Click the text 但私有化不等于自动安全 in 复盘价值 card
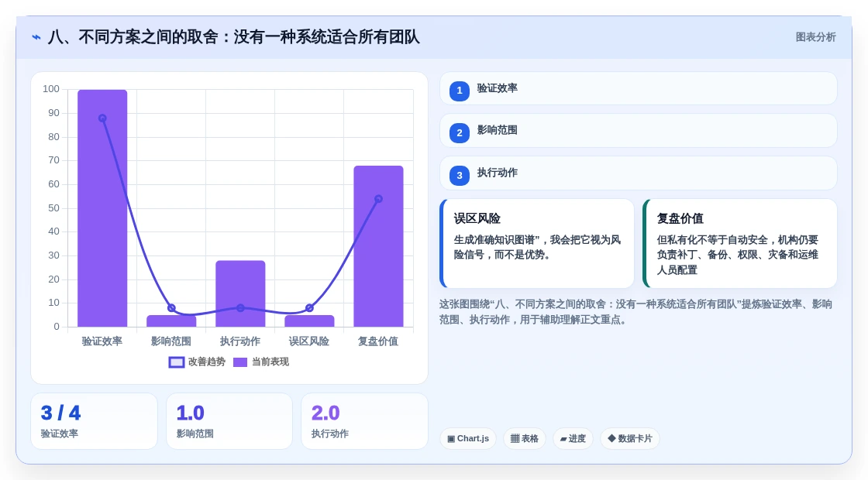Screen dimensions: 868x480 point(712,239)
